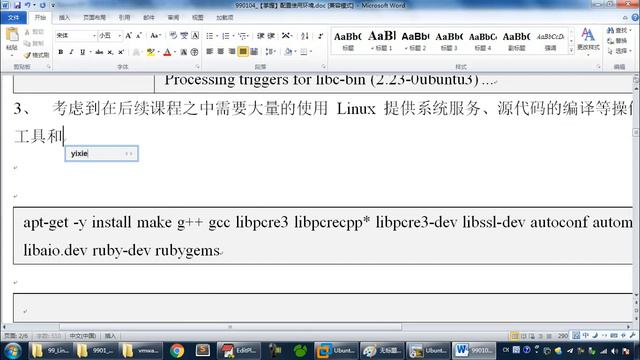The height and width of the screenshot is (360, 640).
Task: Apply the Heading 3 style
Action: pyautogui.click(x=449, y=40)
